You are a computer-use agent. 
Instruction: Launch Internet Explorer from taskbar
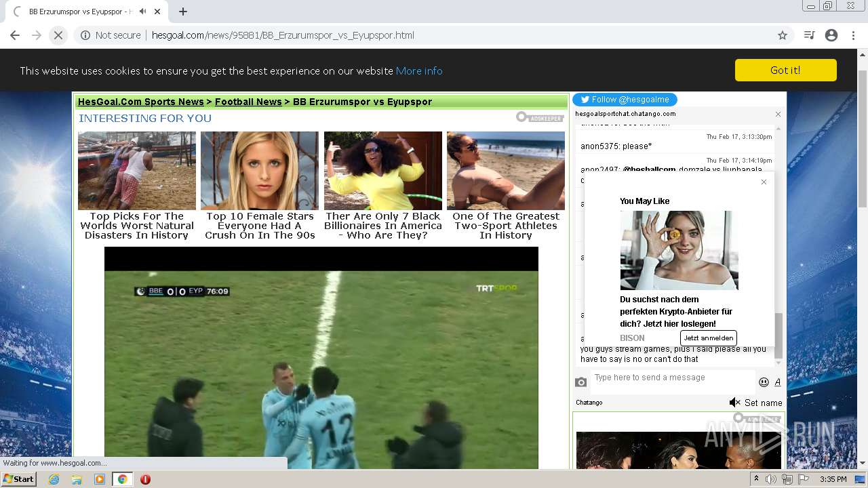54,479
